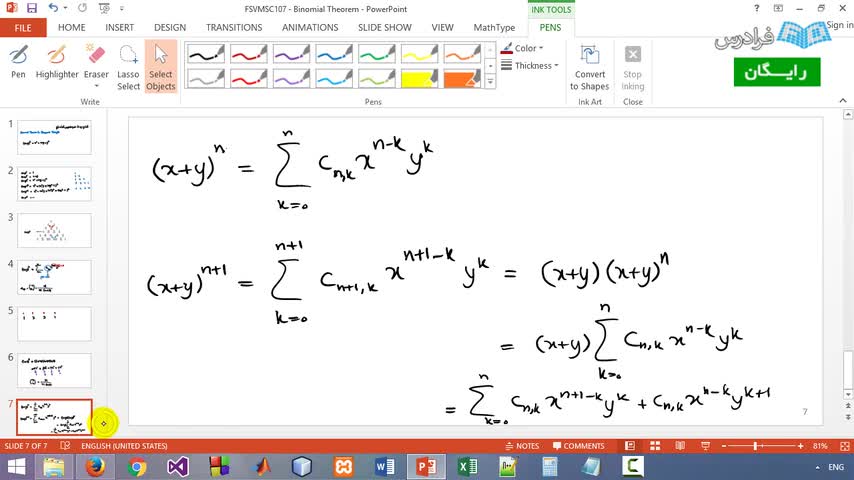
Task: Switch to Reading View
Action: pyautogui.click(x=680, y=446)
